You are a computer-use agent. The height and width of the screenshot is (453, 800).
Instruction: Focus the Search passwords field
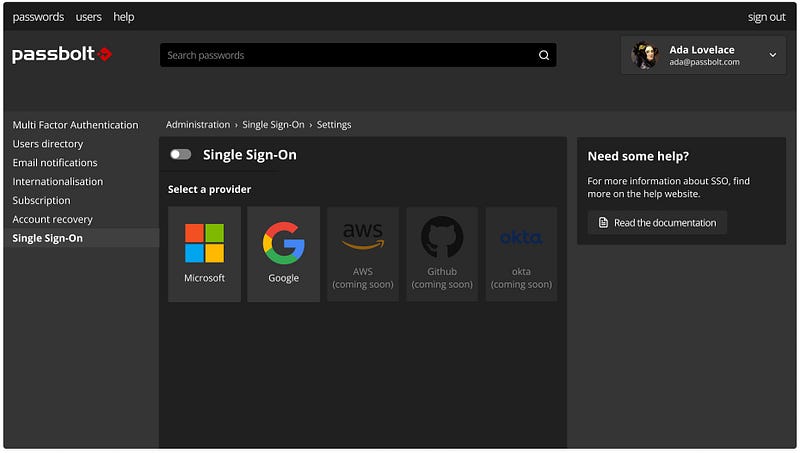pyautogui.click(x=358, y=55)
